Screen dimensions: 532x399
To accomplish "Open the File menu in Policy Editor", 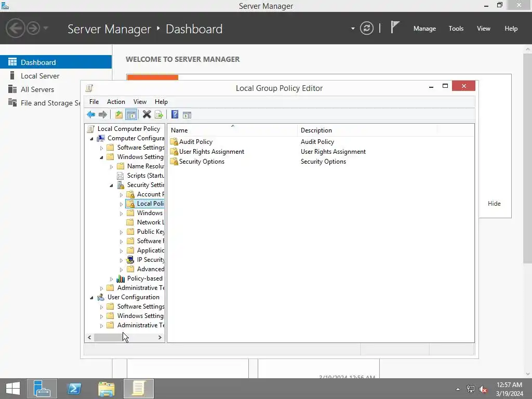I will coord(94,102).
